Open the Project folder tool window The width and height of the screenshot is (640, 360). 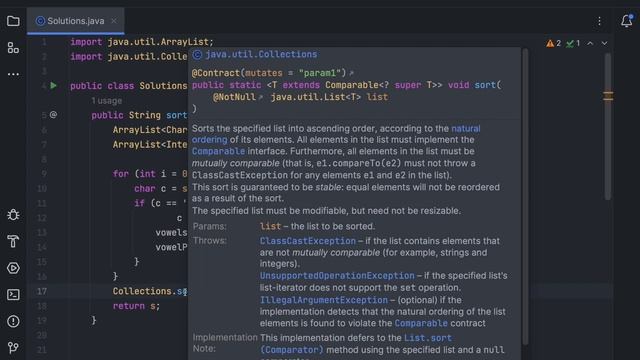(13, 21)
